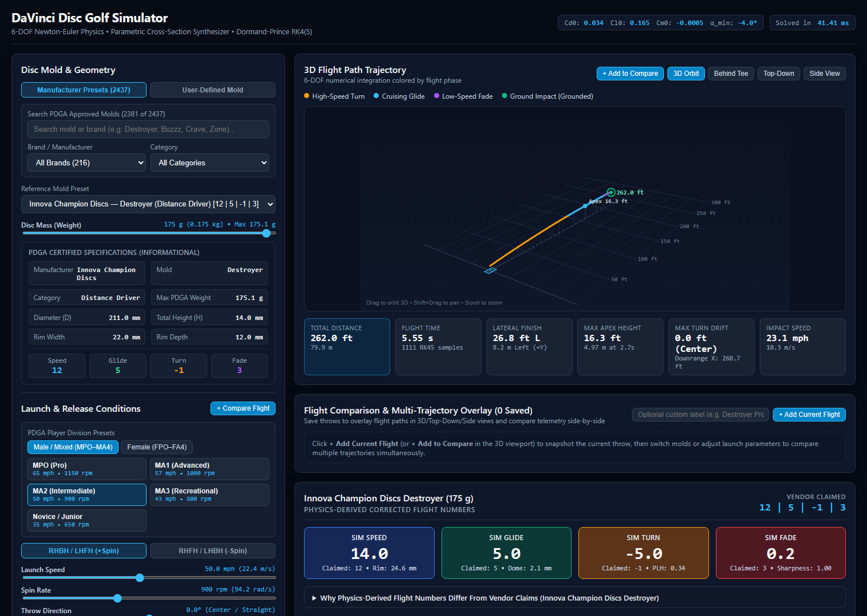This screenshot has height=616, width=867.
Task: Click the purple Low-Speed Fade legend dot
Action: 437,96
